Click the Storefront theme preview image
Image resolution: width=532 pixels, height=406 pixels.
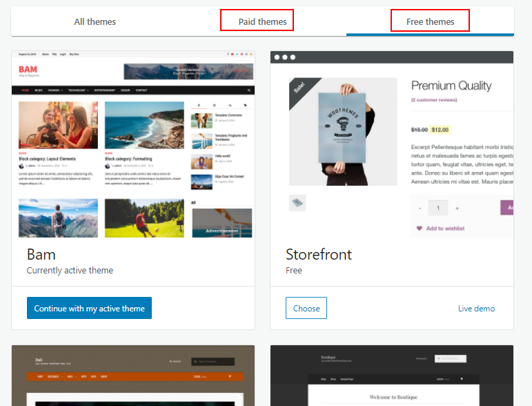click(x=392, y=145)
